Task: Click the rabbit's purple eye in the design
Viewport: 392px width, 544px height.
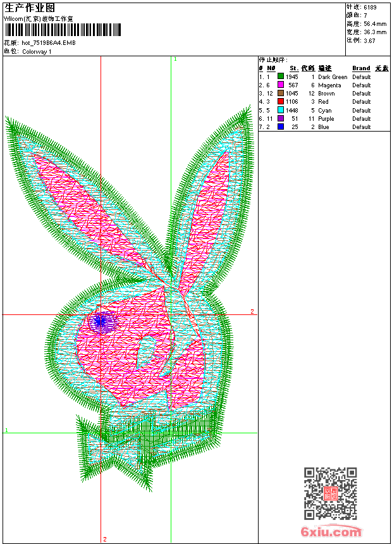Action: (x=101, y=323)
